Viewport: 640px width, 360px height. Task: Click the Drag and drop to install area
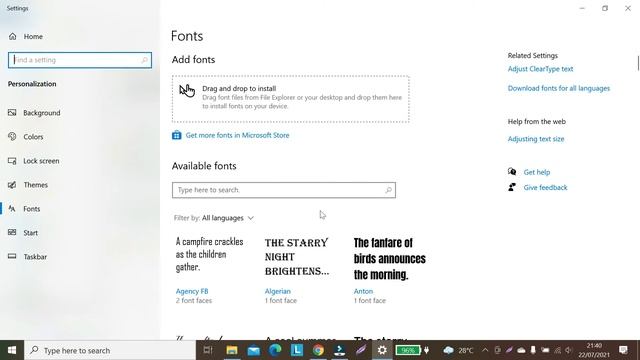click(291, 99)
